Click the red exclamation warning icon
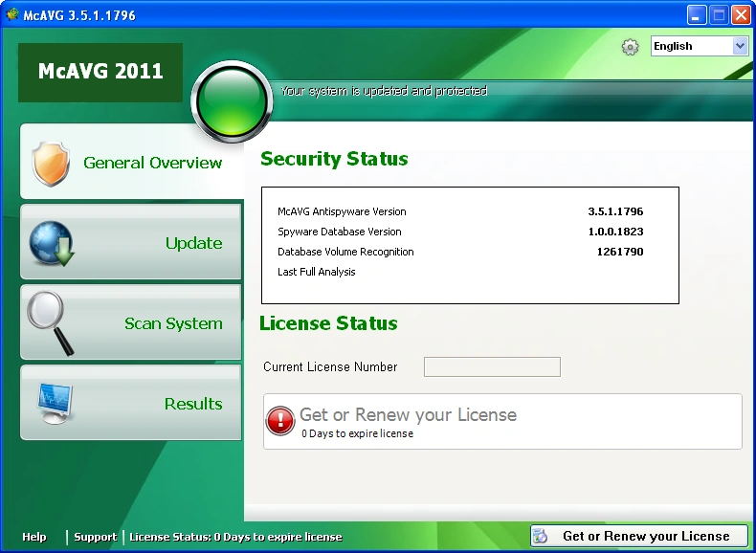This screenshot has height=553, width=756. pyautogui.click(x=280, y=420)
